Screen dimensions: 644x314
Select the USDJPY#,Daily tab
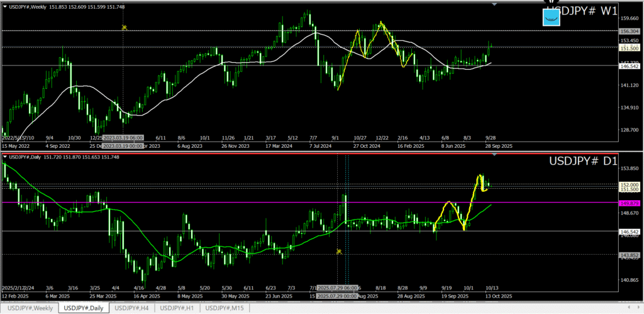(x=83, y=308)
